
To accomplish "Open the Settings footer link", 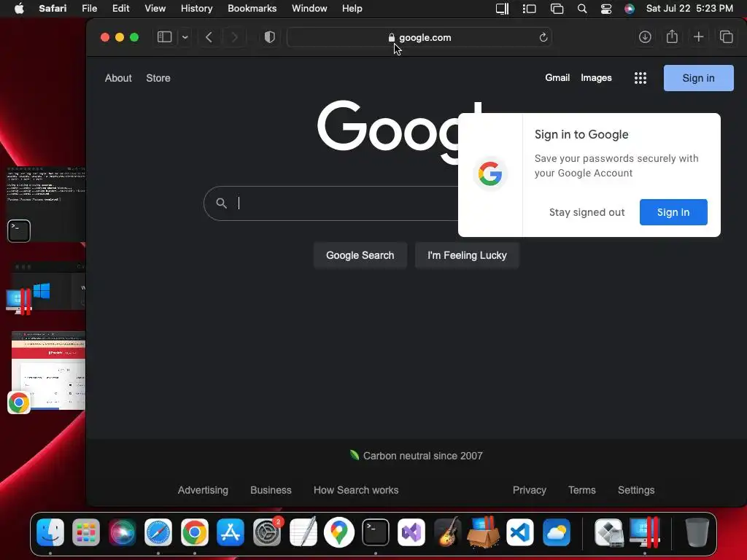I will (636, 490).
